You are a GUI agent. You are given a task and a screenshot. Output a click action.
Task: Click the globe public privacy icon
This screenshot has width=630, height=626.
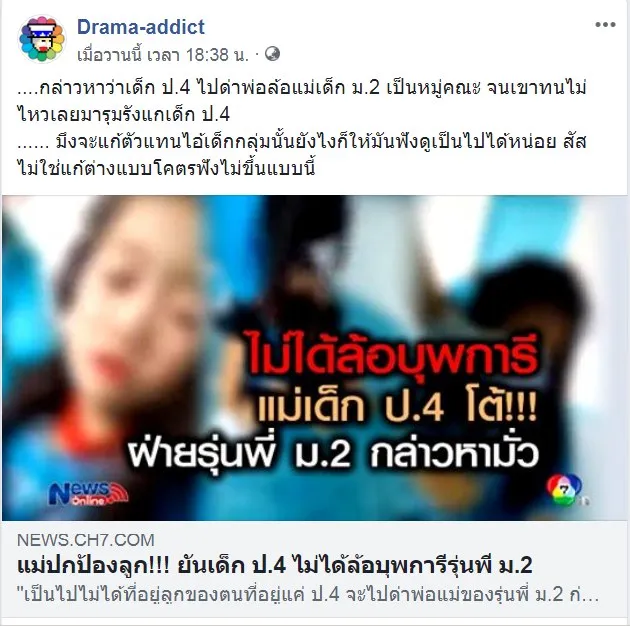(272, 53)
